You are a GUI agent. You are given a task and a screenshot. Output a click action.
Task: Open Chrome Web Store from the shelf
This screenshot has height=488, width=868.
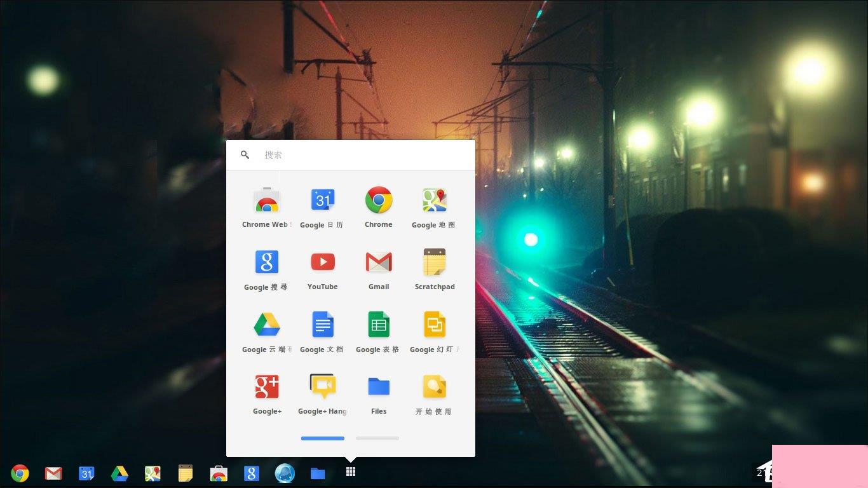pos(219,473)
